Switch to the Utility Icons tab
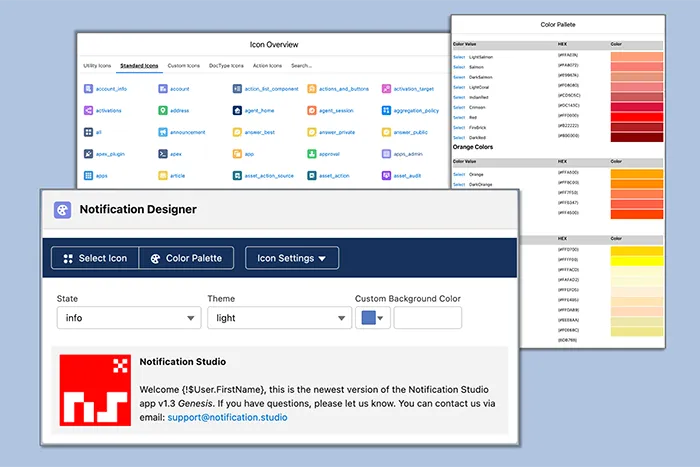This screenshot has width=700, height=467. coord(97,66)
